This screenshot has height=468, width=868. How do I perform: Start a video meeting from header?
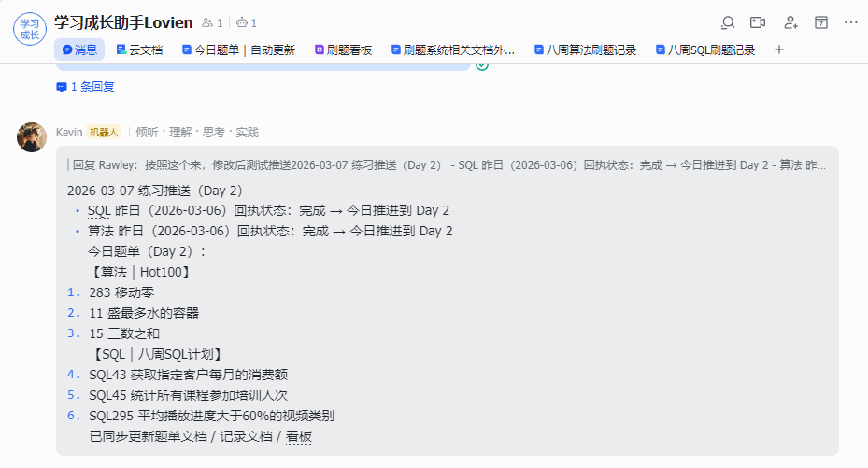coord(758,22)
